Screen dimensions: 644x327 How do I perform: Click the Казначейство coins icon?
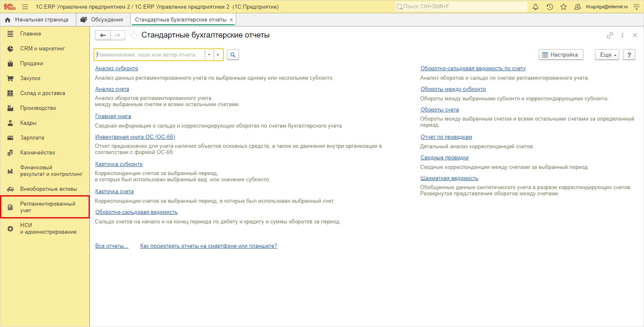coord(11,153)
